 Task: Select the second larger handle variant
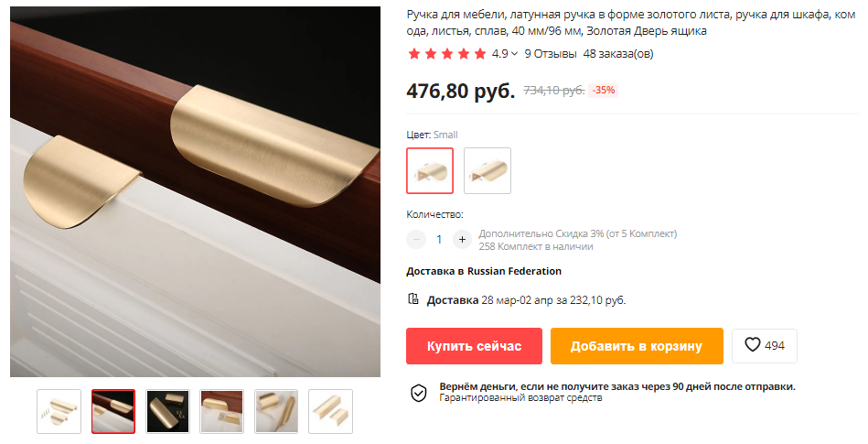coord(488,170)
